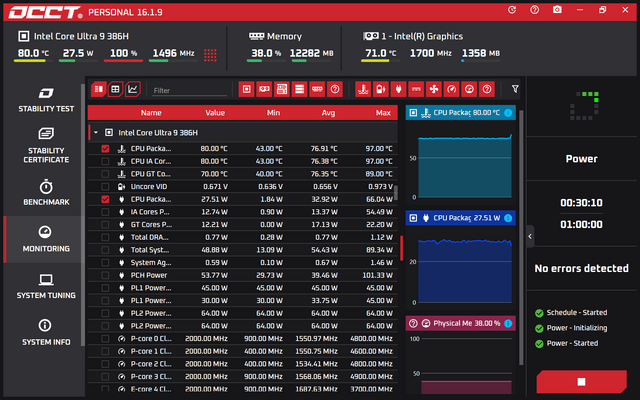
Task: Sort table by the Avg column header
Action: pyautogui.click(x=328, y=113)
